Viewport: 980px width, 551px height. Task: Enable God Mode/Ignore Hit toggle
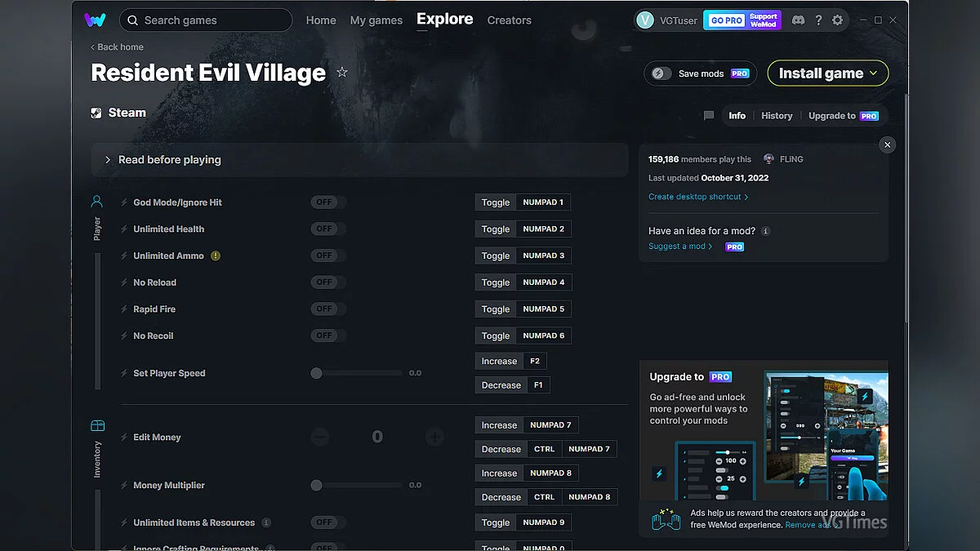tap(328, 202)
